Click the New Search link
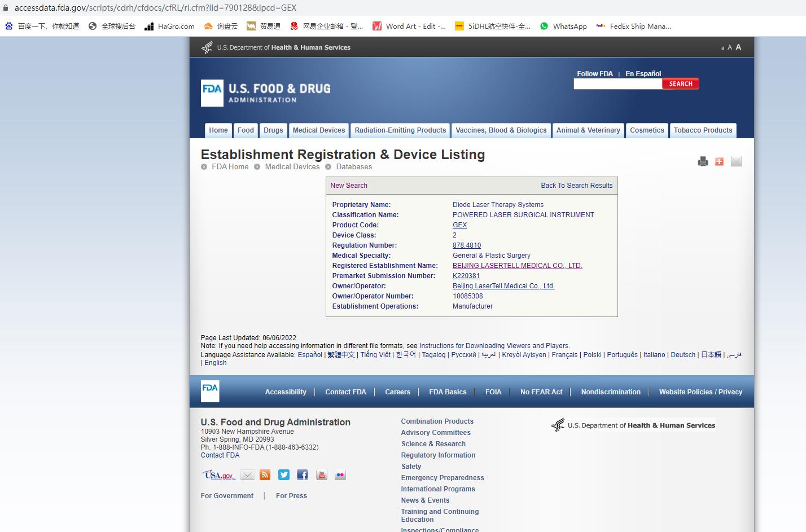Image resolution: width=806 pixels, height=532 pixels. (349, 186)
